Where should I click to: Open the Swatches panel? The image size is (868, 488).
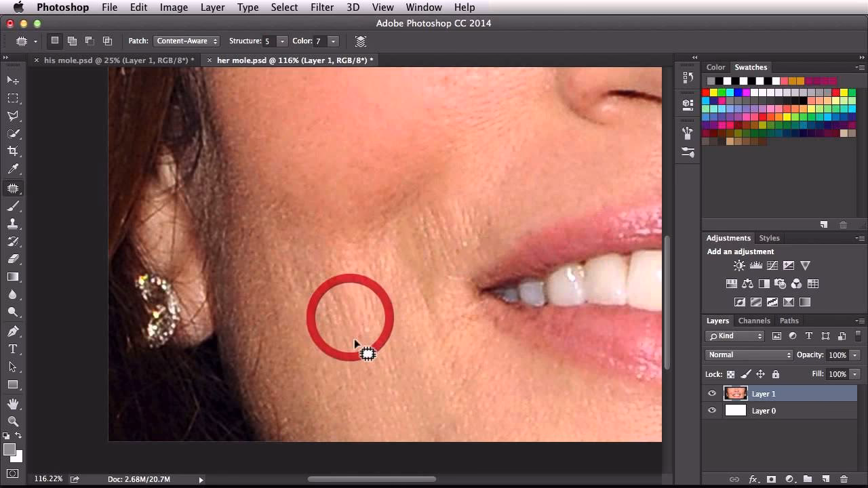point(751,67)
